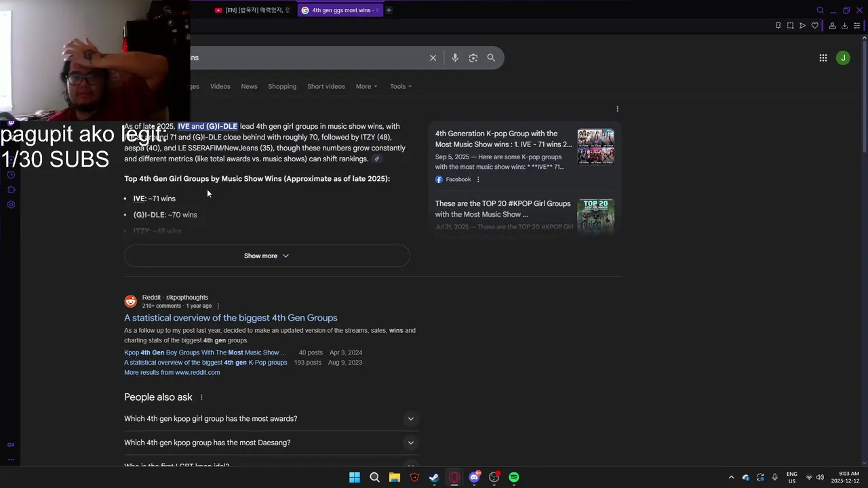This screenshot has width=868, height=488.
Task: Open the Google apps grid
Action: click(823, 58)
